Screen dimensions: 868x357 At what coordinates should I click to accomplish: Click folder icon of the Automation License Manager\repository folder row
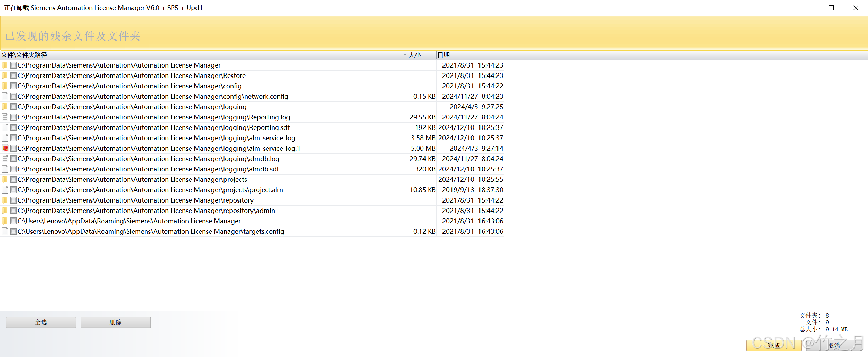[x=5, y=200]
